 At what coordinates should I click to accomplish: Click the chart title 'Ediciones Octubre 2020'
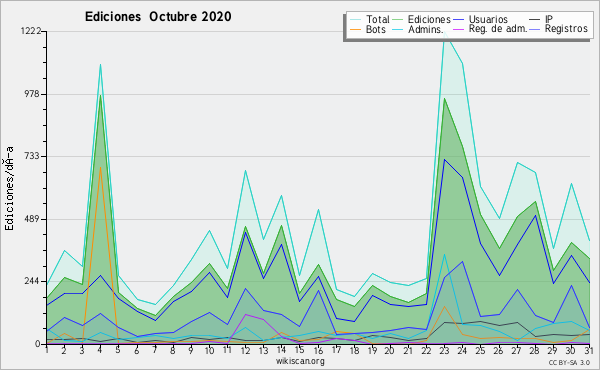tap(158, 16)
